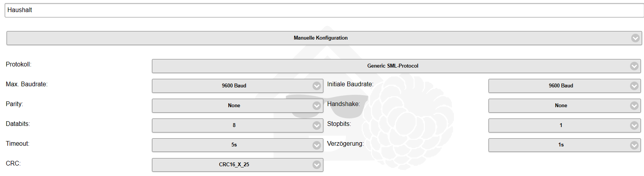Click the arrow icon on Databits selector

coord(317,125)
